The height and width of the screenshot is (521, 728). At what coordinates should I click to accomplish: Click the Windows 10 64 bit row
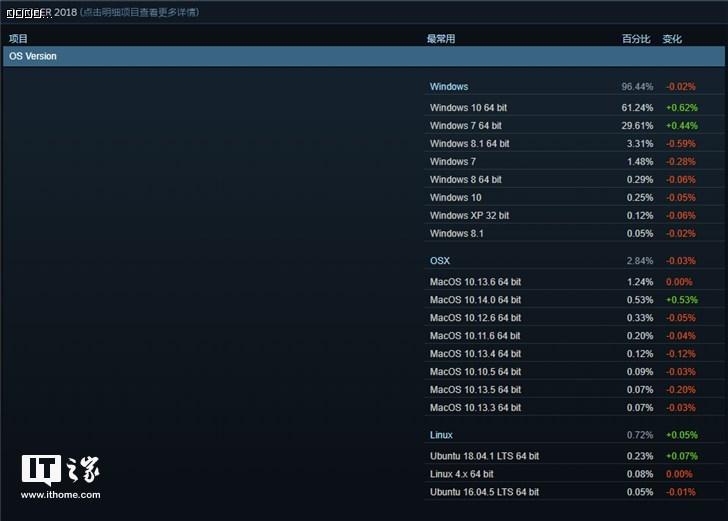click(574, 107)
